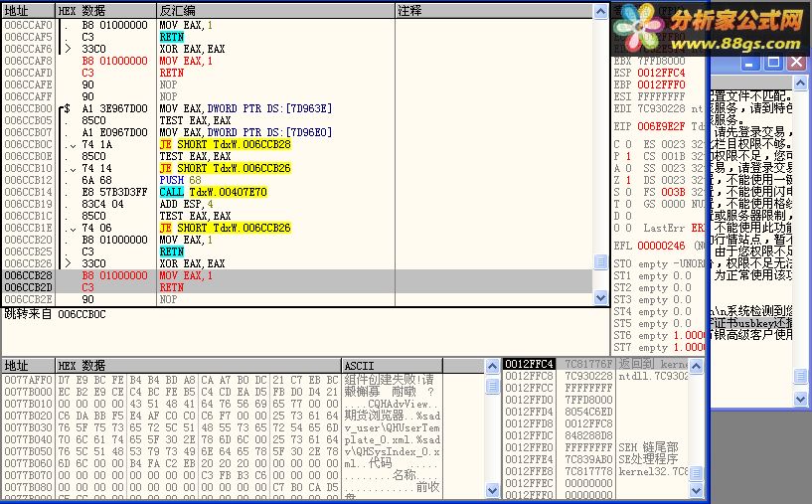Select the ESP register value 0012FFC4
The width and height of the screenshot is (812, 504).
point(661,73)
